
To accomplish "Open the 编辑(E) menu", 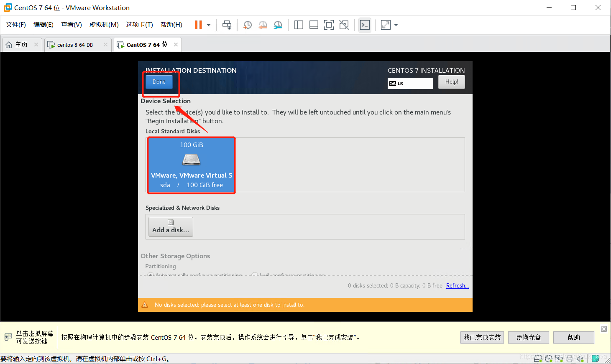I will pos(43,25).
